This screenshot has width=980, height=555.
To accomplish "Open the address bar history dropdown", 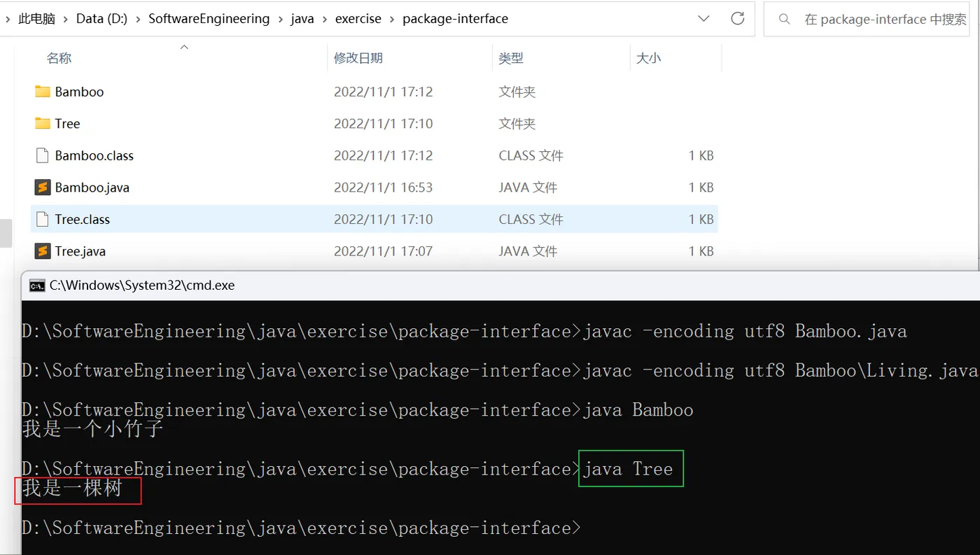I will coord(704,19).
